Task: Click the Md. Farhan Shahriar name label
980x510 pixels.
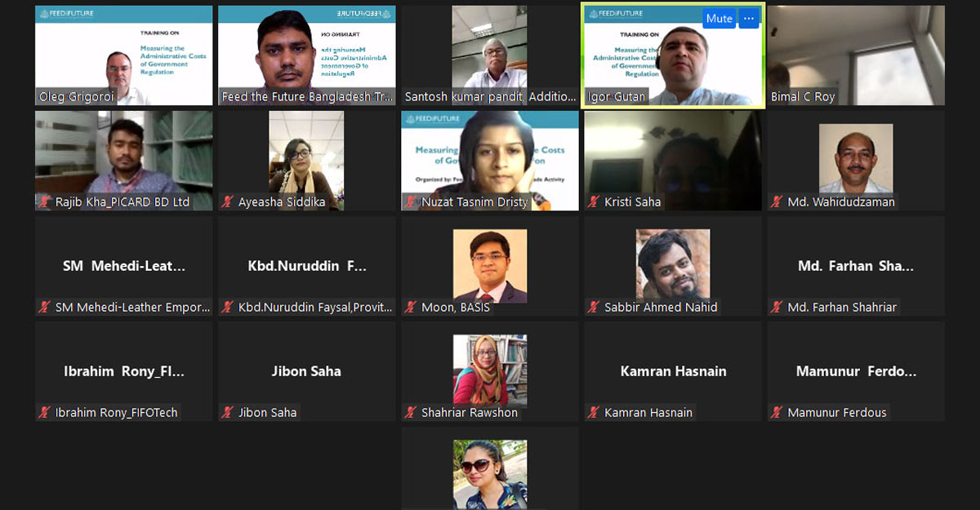Action: click(842, 308)
